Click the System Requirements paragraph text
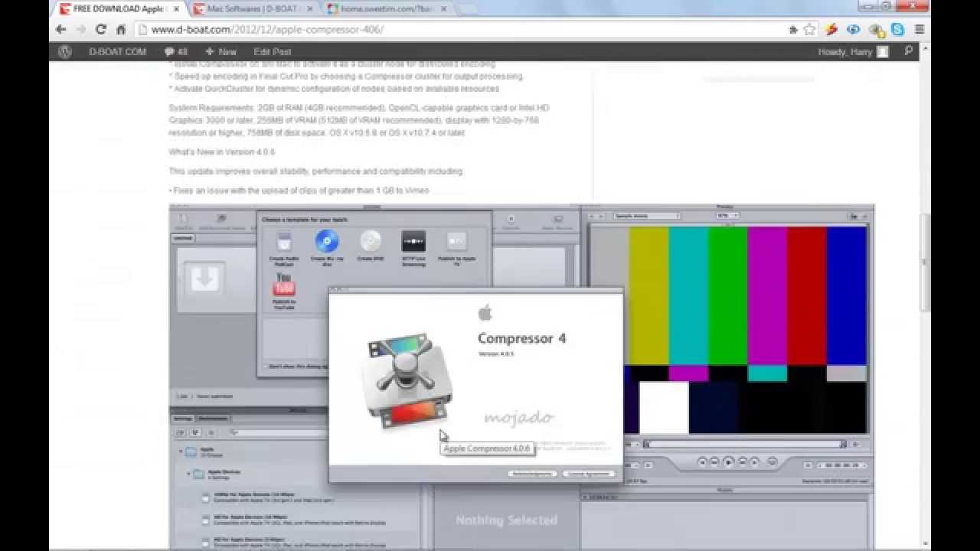The width and height of the screenshot is (980, 551). tap(359, 120)
